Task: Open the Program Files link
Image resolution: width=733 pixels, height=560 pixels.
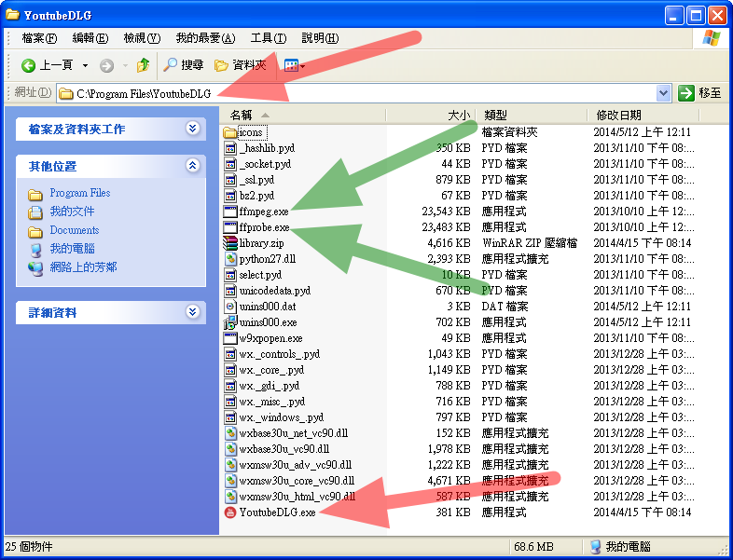Action: [x=80, y=193]
